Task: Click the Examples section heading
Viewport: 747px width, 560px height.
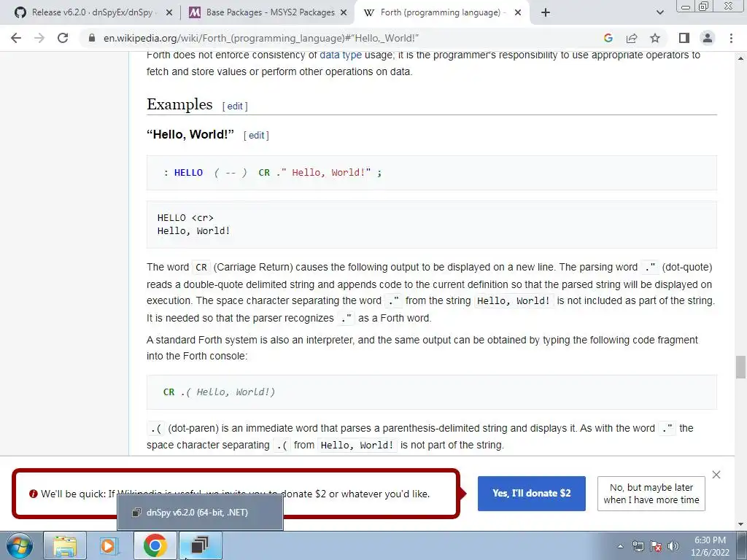Action: click(179, 104)
